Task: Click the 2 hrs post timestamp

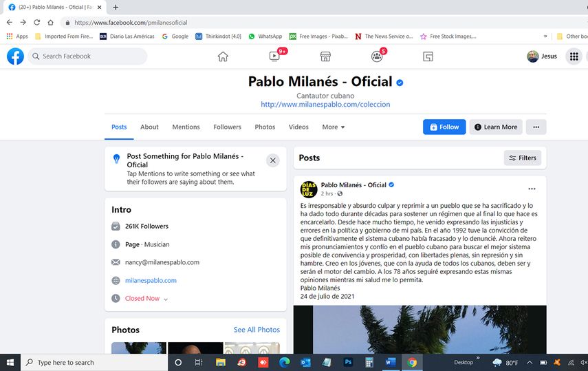Action: (327, 194)
